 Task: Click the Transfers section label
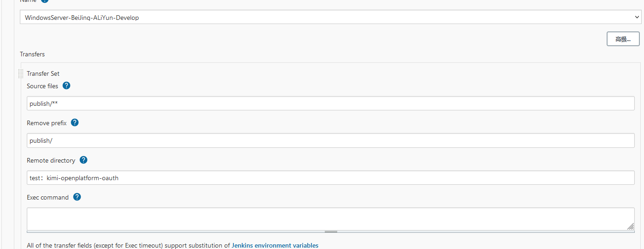click(32, 54)
